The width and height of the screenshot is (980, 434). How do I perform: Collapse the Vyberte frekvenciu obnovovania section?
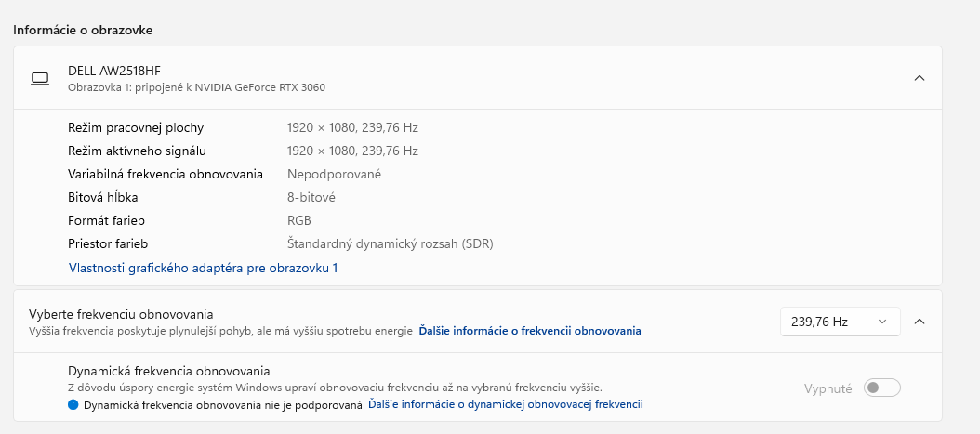click(919, 322)
